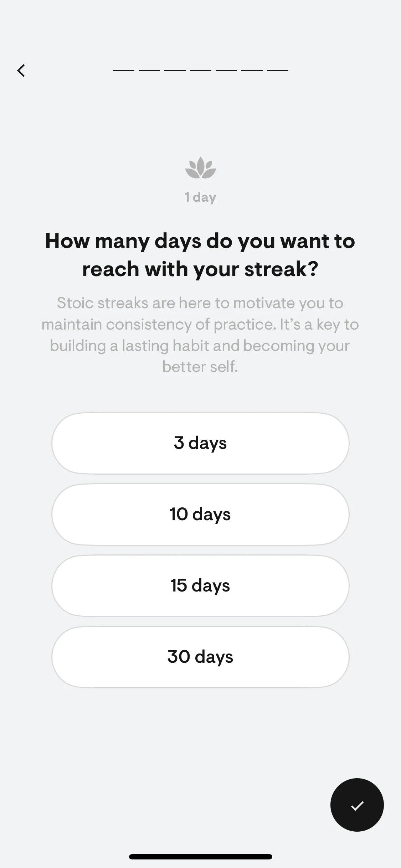401x868 pixels.
Task: Tap the last progress step segment
Action: coord(278,71)
